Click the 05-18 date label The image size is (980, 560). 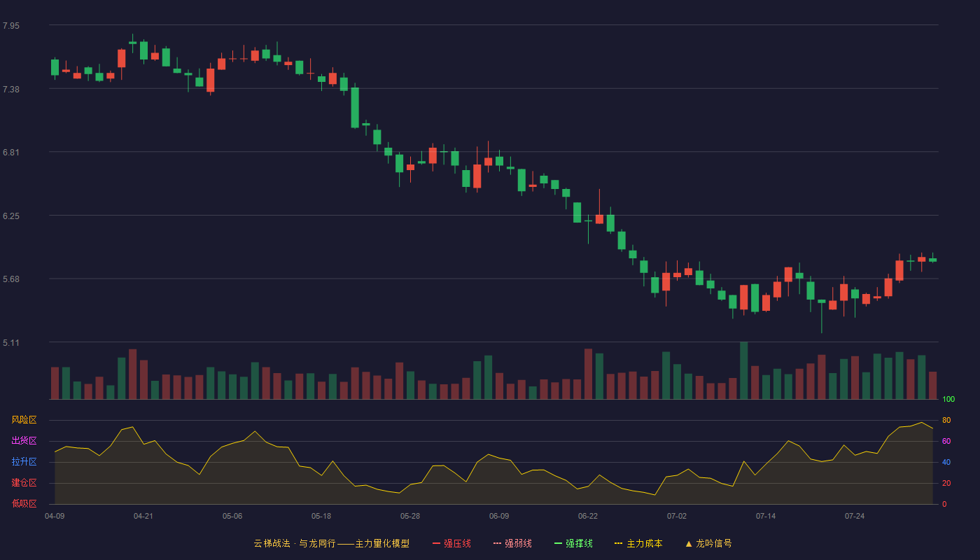click(x=321, y=516)
